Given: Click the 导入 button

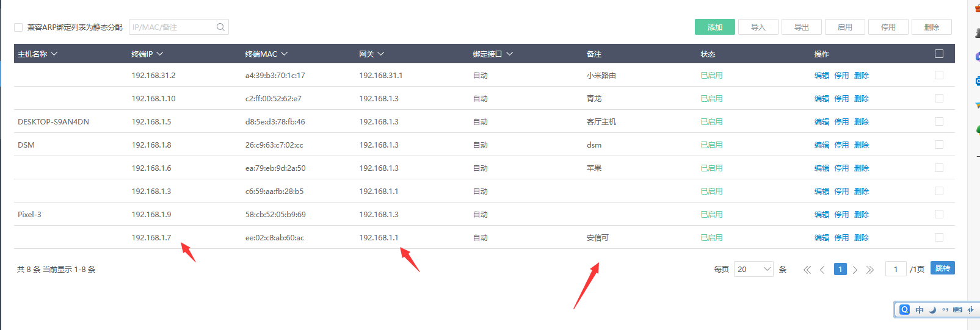Looking at the screenshot, I should [758, 27].
